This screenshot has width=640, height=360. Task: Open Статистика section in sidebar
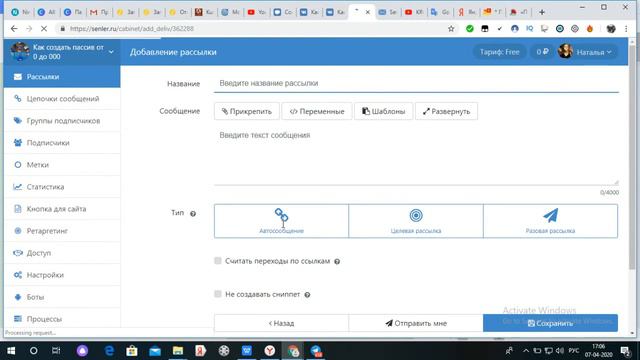pyautogui.click(x=62, y=187)
